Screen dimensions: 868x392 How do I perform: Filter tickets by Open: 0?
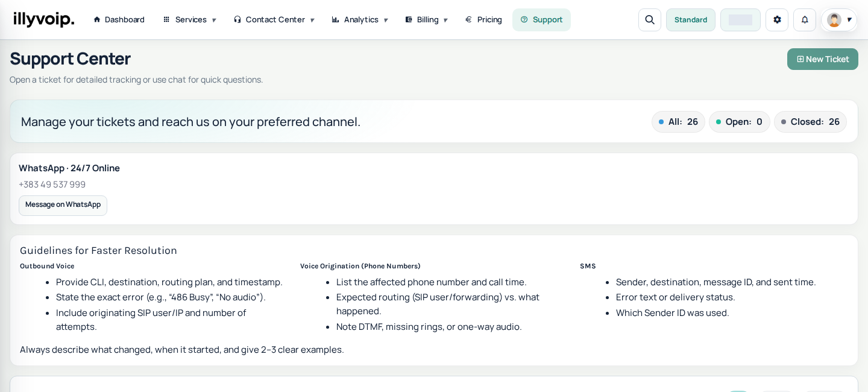tap(740, 122)
